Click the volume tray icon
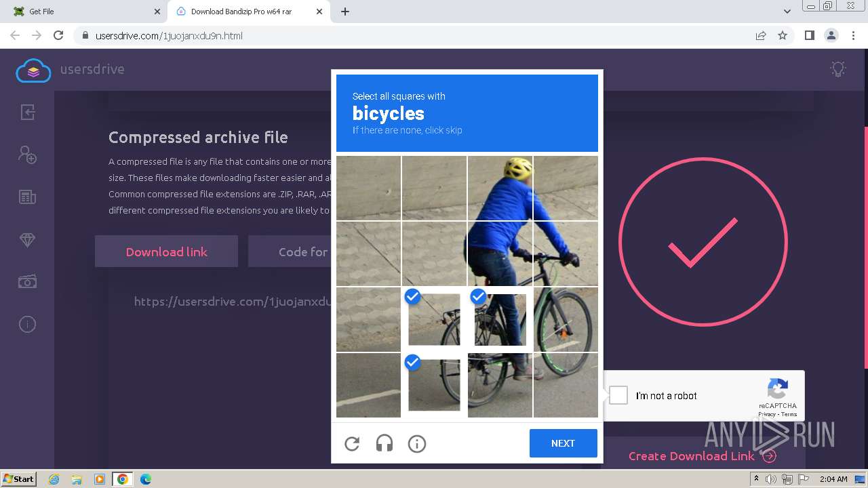 coord(771,479)
